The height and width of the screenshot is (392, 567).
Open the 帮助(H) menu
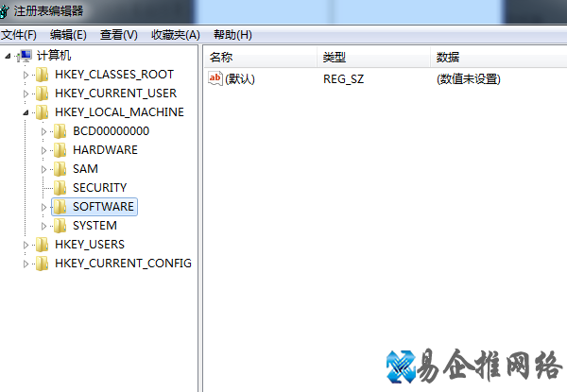tap(232, 35)
